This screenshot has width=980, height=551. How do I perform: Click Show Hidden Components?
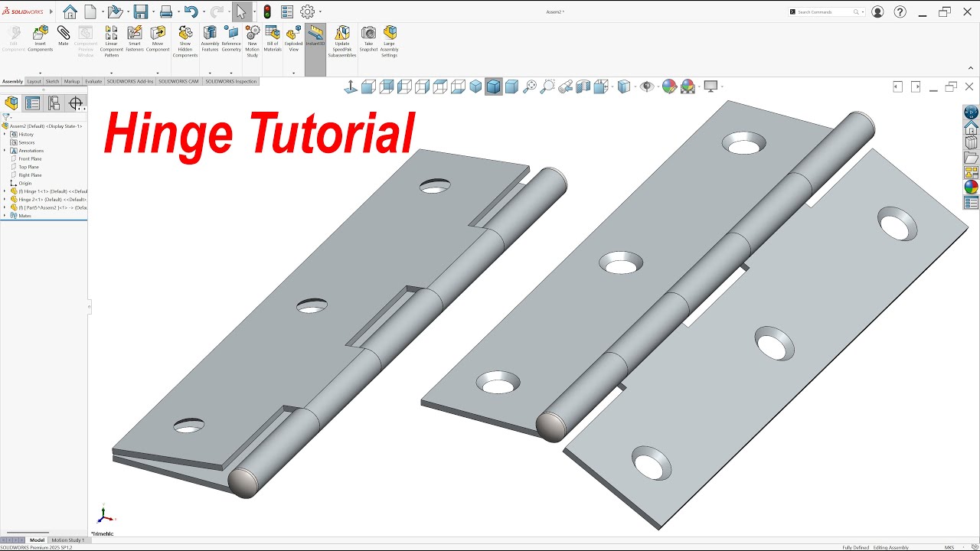[185, 41]
